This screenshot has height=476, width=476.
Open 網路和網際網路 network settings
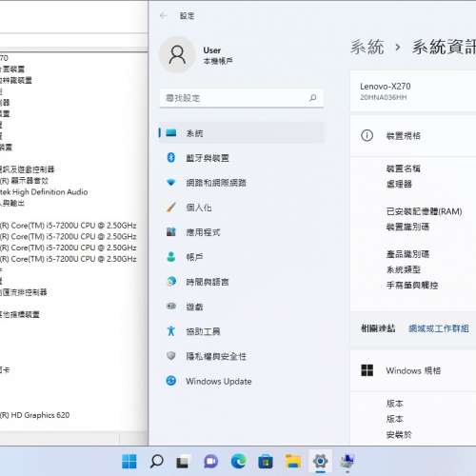pos(242,183)
